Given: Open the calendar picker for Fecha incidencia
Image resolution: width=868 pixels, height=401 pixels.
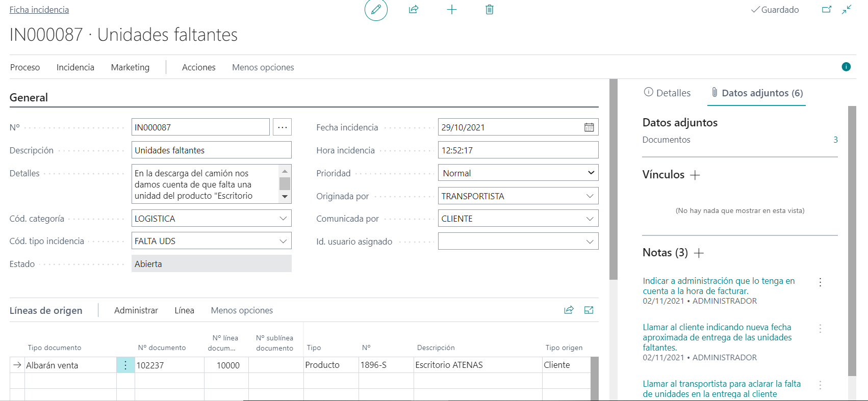Looking at the screenshot, I should (x=589, y=127).
